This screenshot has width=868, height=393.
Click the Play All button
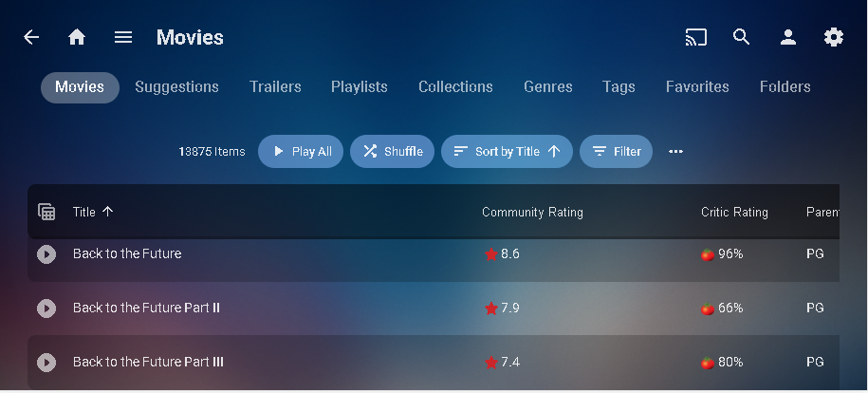tap(301, 151)
